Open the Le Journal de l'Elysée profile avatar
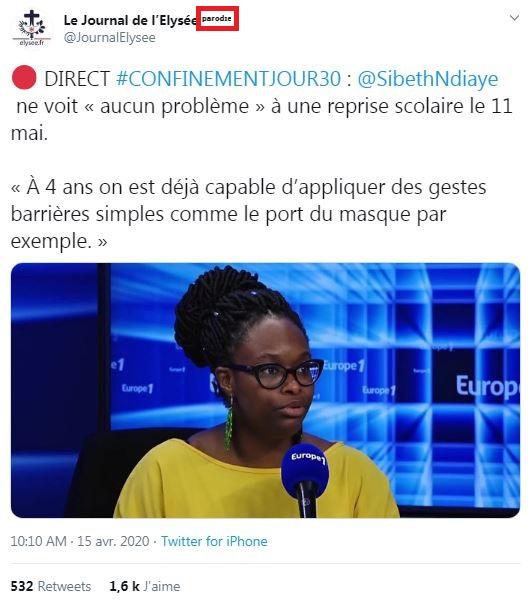This screenshot has width=531, height=600. 31,28
